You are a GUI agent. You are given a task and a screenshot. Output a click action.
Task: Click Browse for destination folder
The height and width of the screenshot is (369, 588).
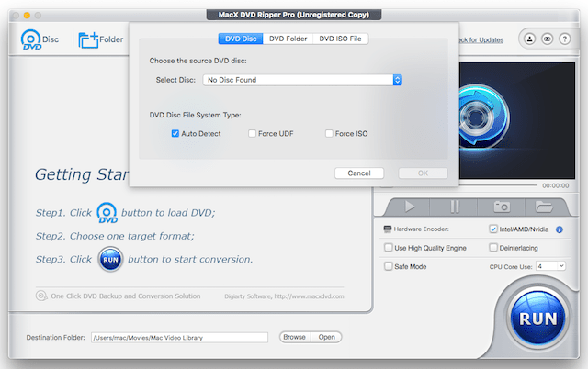[x=295, y=337]
